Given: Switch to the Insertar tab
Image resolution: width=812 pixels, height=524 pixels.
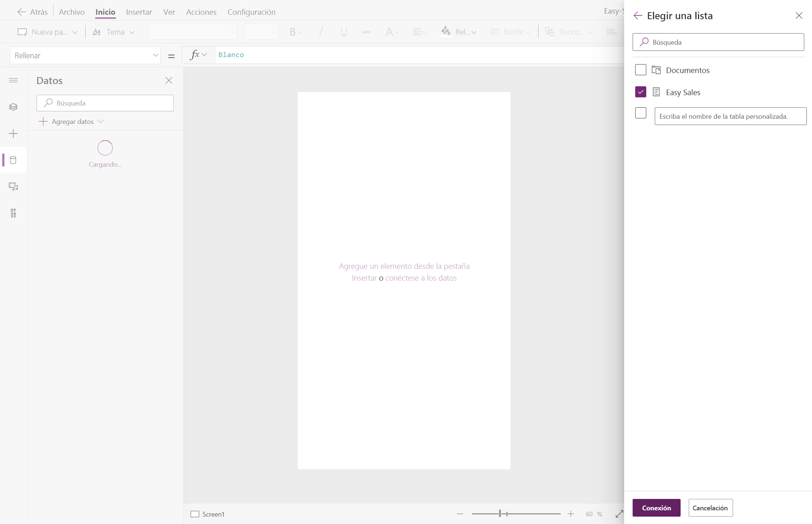Looking at the screenshot, I should pos(139,12).
